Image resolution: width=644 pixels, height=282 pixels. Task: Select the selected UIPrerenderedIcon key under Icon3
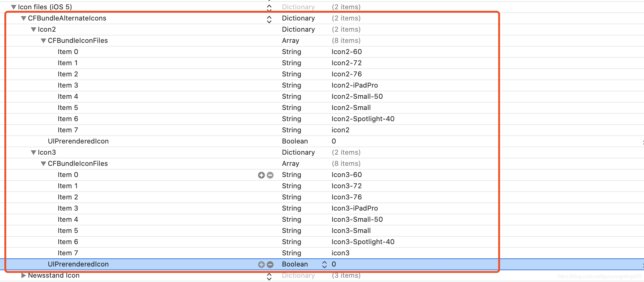(78, 264)
